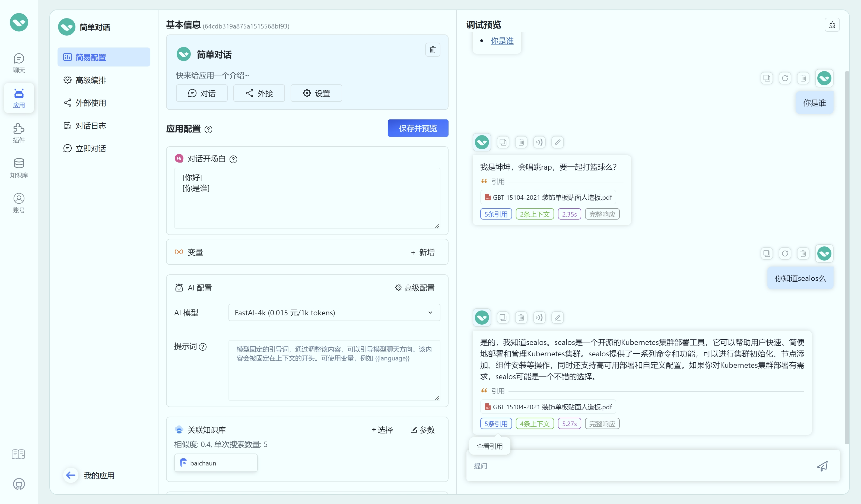861x504 pixels.
Task: Clear the debug chat with broom icon
Action: 832,25
